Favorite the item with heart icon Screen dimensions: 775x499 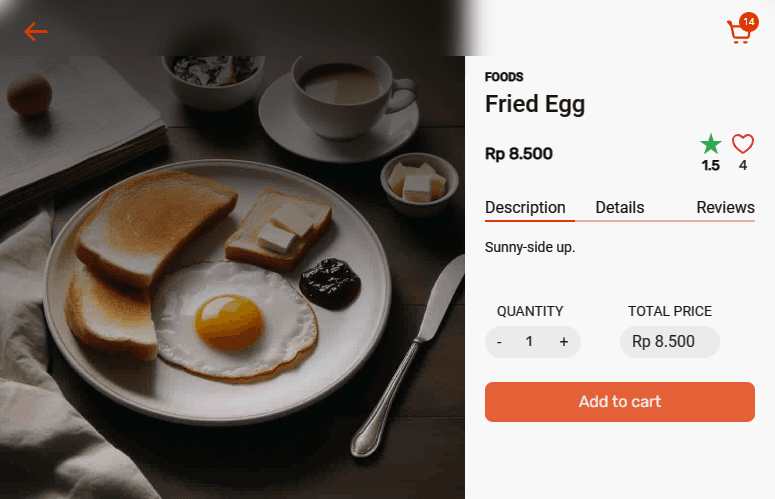pyautogui.click(x=743, y=144)
